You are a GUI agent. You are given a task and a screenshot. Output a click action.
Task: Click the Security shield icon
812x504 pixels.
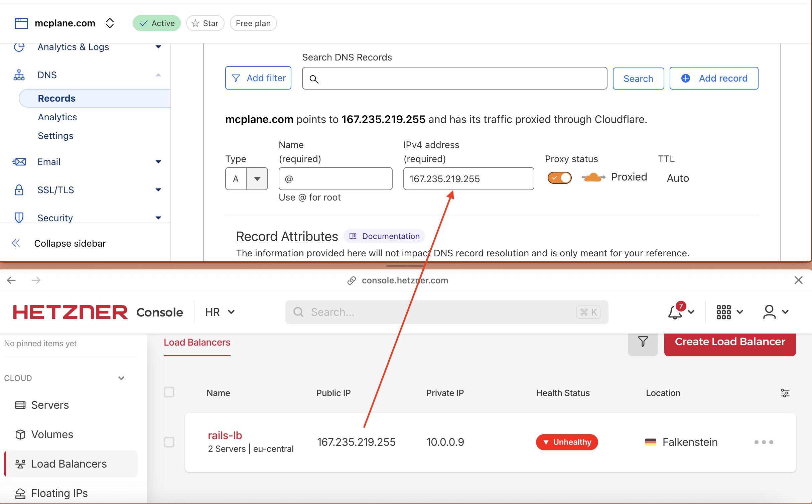(19, 218)
